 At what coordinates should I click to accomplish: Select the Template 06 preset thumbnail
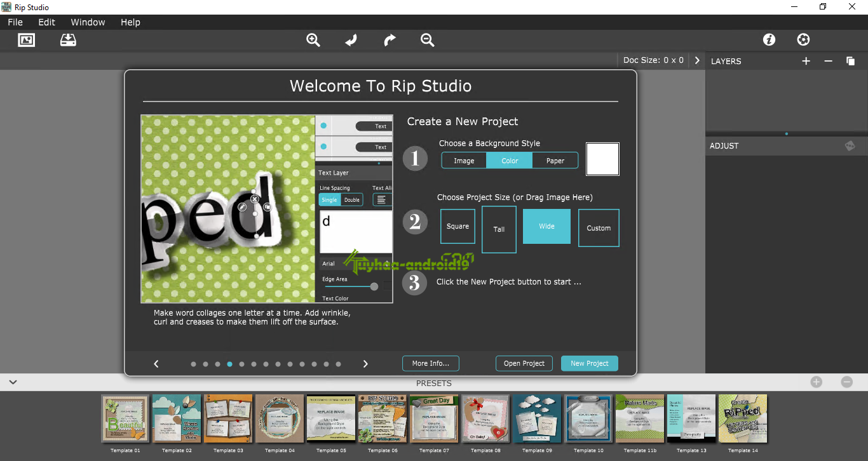click(x=383, y=418)
